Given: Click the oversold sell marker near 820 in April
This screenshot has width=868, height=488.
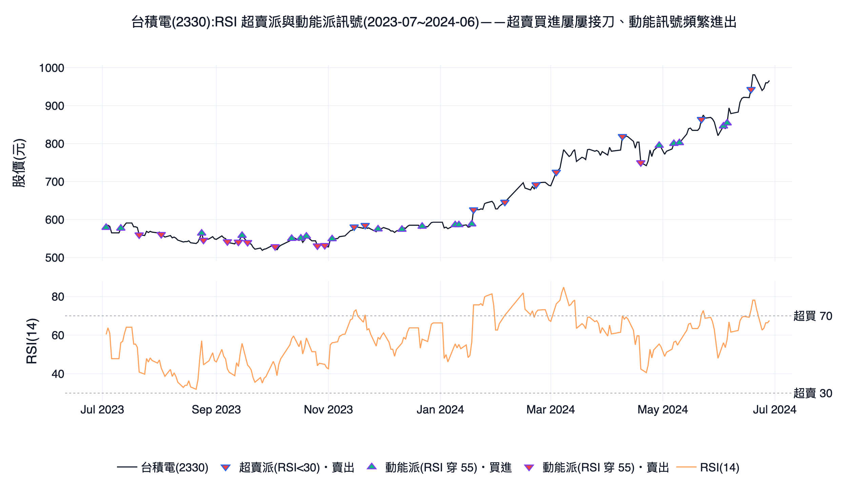Looking at the screenshot, I should click(622, 137).
